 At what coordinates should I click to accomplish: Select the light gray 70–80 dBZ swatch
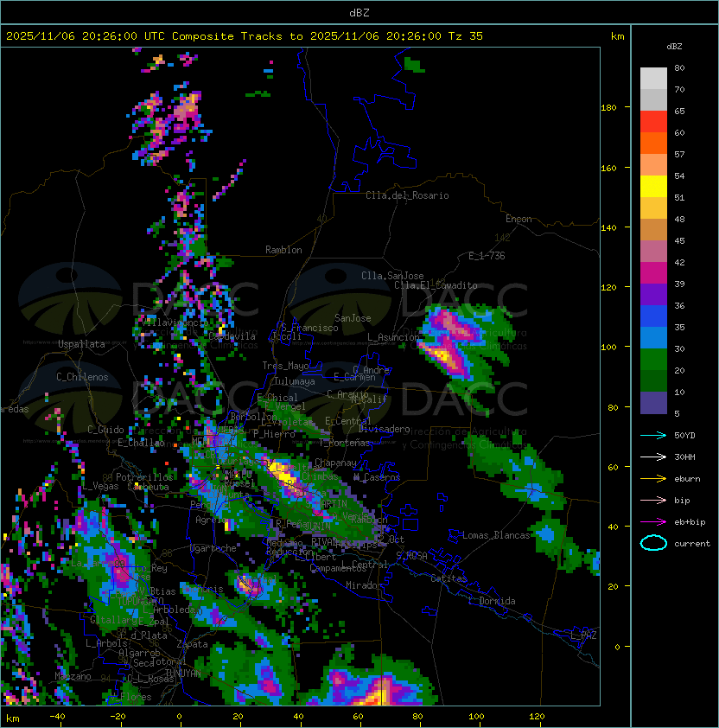tap(653, 79)
